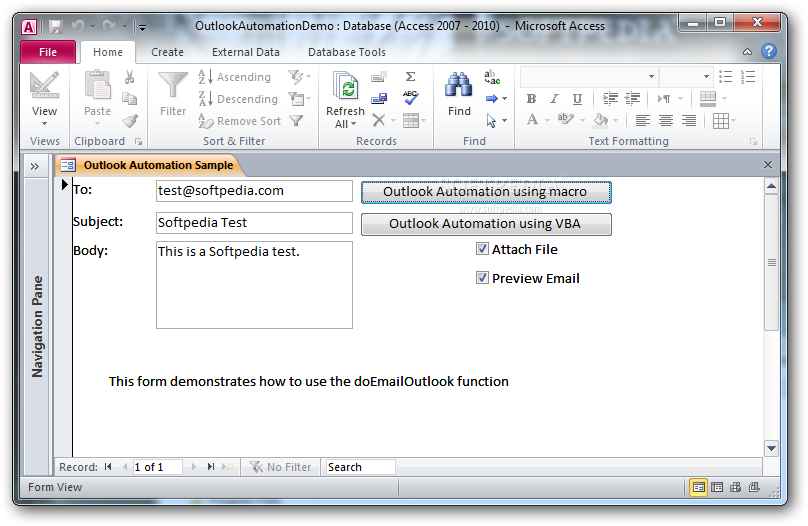Screen dimensions: 808x526
Task: Toggle Underline formatting
Action: click(577, 98)
